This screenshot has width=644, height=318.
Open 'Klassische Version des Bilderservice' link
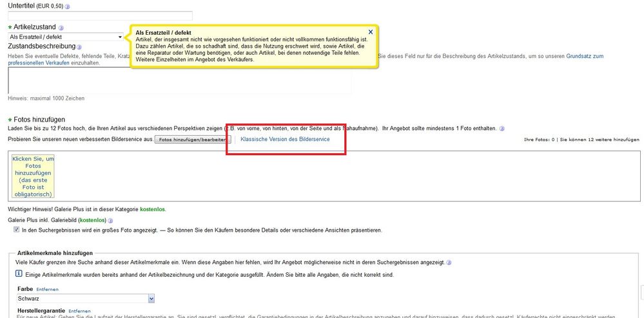[285, 139]
